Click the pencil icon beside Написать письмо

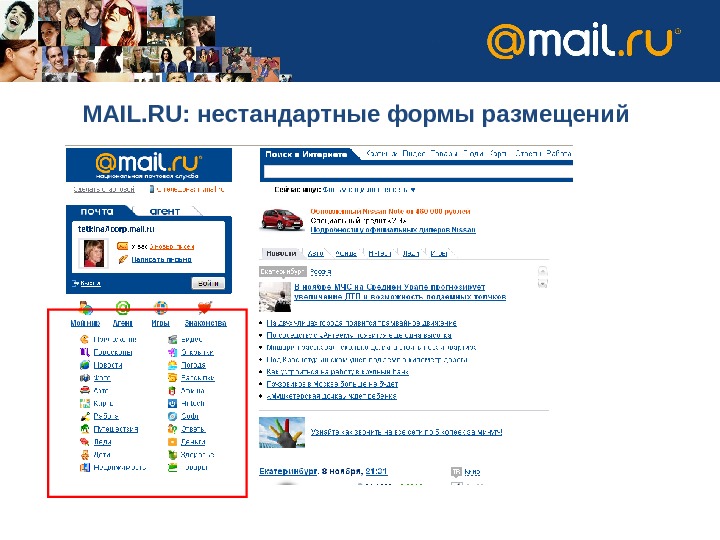tap(123, 259)
